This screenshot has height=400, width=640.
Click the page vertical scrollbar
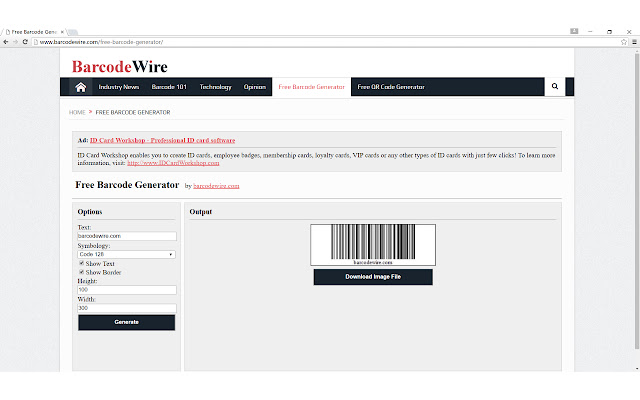[637, 200]
